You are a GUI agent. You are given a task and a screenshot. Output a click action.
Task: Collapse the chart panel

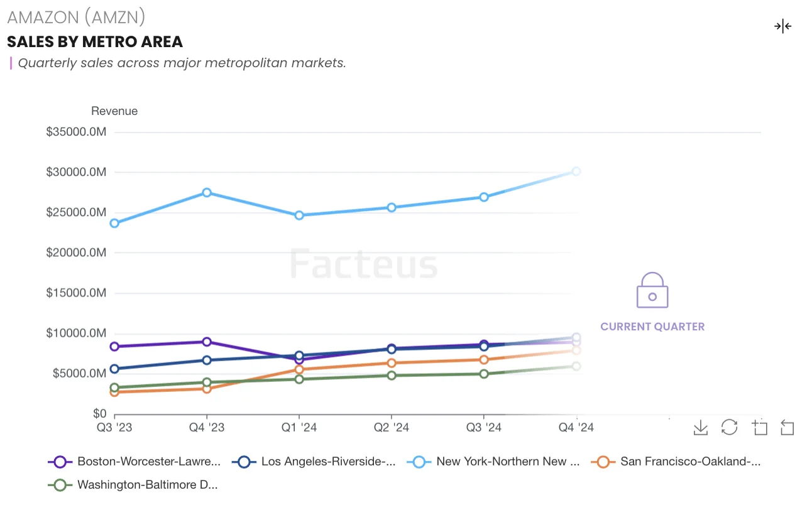(x=783, y=26)
